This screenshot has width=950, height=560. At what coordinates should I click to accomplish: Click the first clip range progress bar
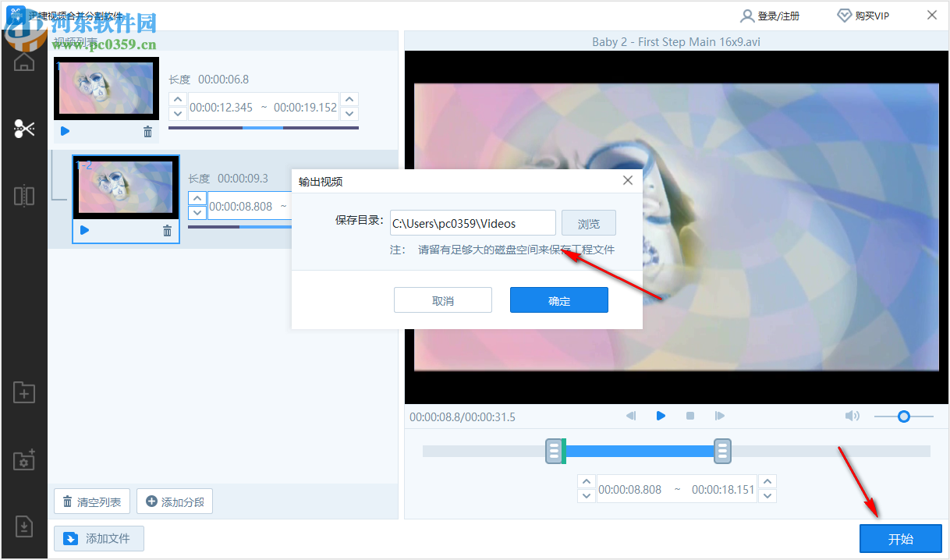click(264, 127)
